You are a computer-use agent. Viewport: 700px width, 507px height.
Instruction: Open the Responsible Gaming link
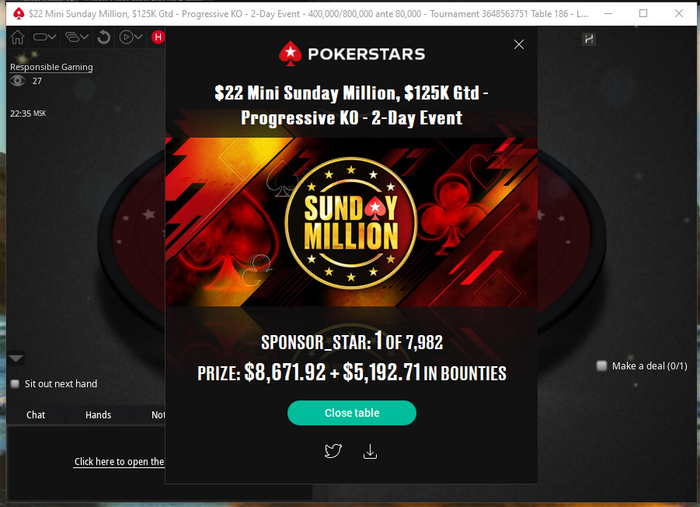[51, 67]
